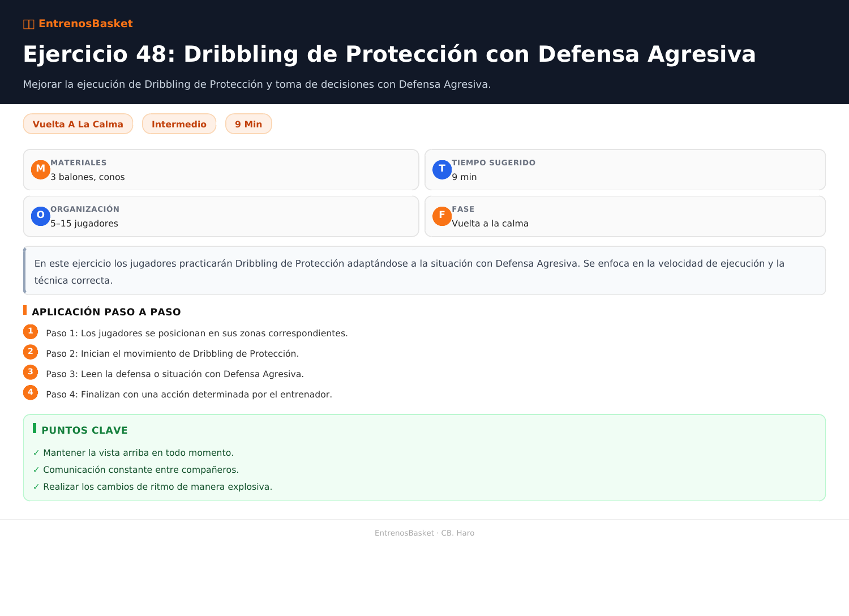Click 'Mantener la vista arriba en todo momento'

pyautogui.click(x=138, y=453)
